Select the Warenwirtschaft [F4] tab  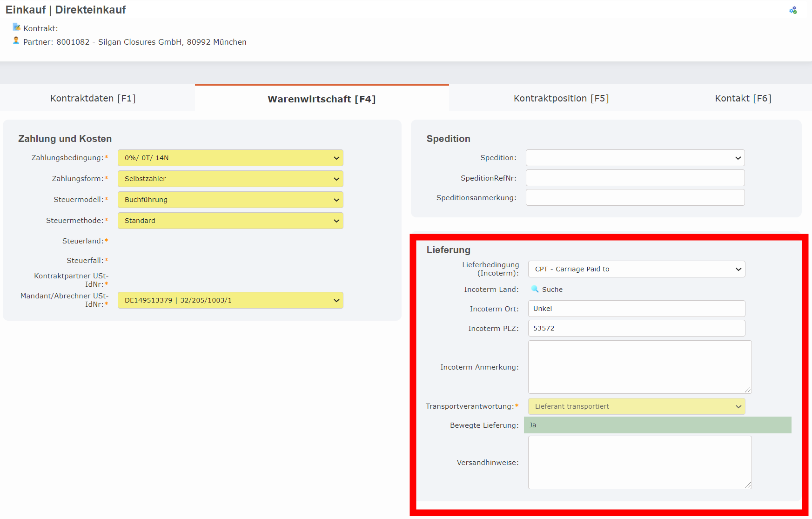(x=322, y=99)
